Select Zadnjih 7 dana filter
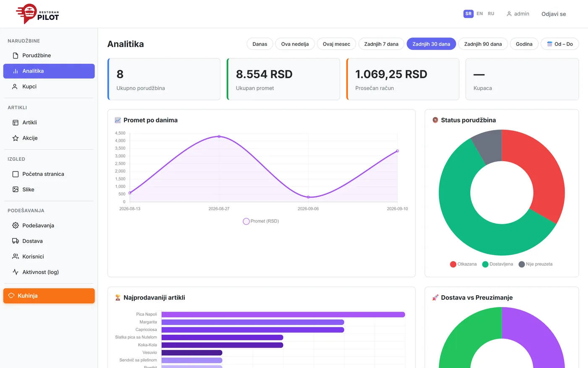Viewport: 588px width, 368px height. click(381, 44)
